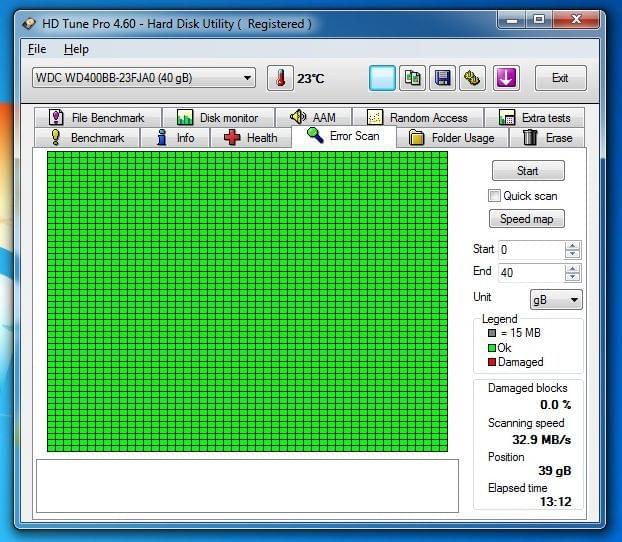Enable the Quick scan checkbox

[494, 196]
